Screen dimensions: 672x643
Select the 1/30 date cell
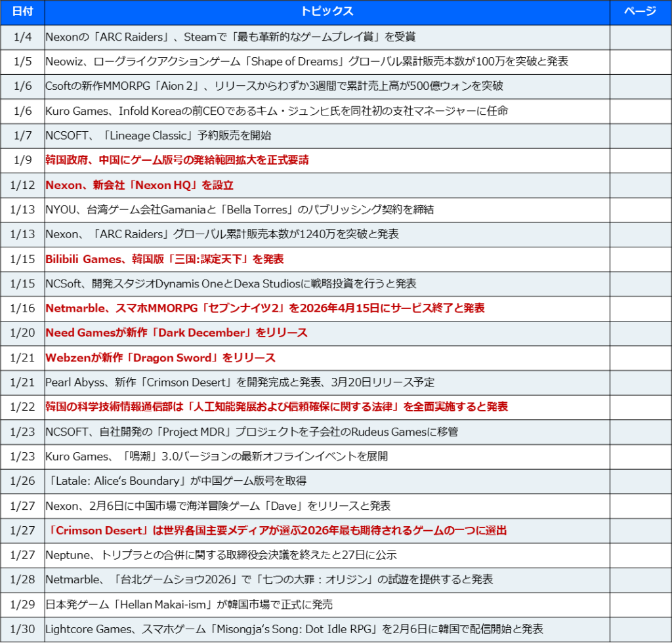[x=22, y=629]
